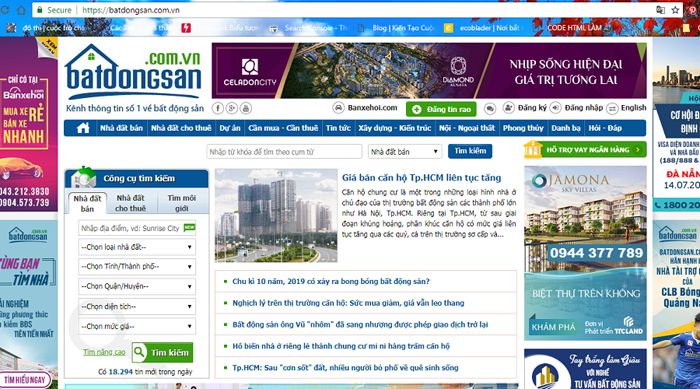The image size is (700, 389).
Task: Click the Jamona Sky Villas ad
Action: [585, 253]
